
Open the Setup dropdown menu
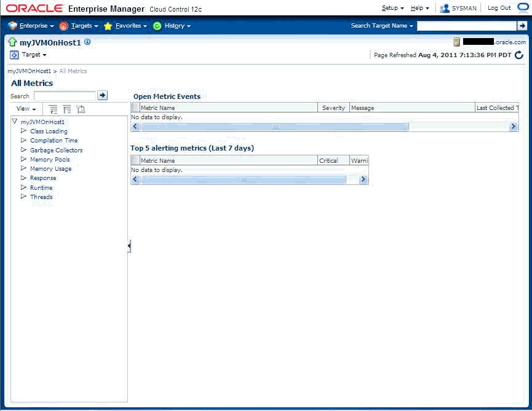392,8
